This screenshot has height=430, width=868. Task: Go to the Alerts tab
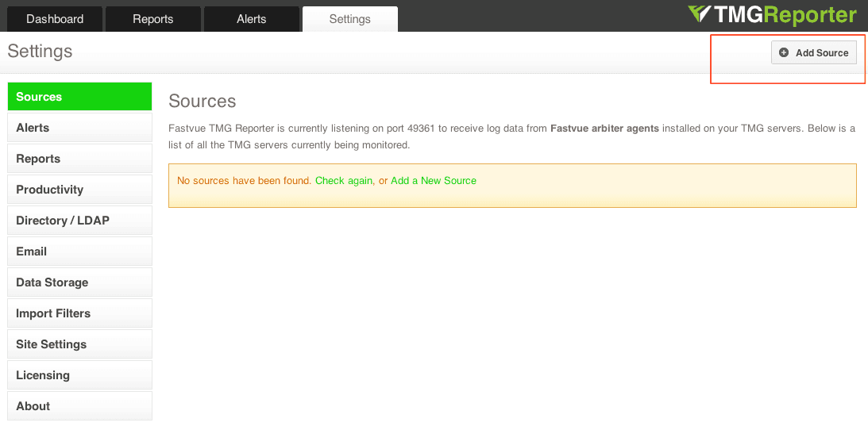point(251,19)
